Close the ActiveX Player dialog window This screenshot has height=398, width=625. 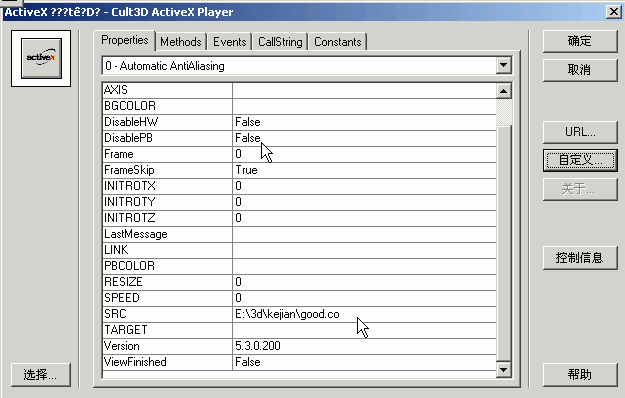click(614, 12)
